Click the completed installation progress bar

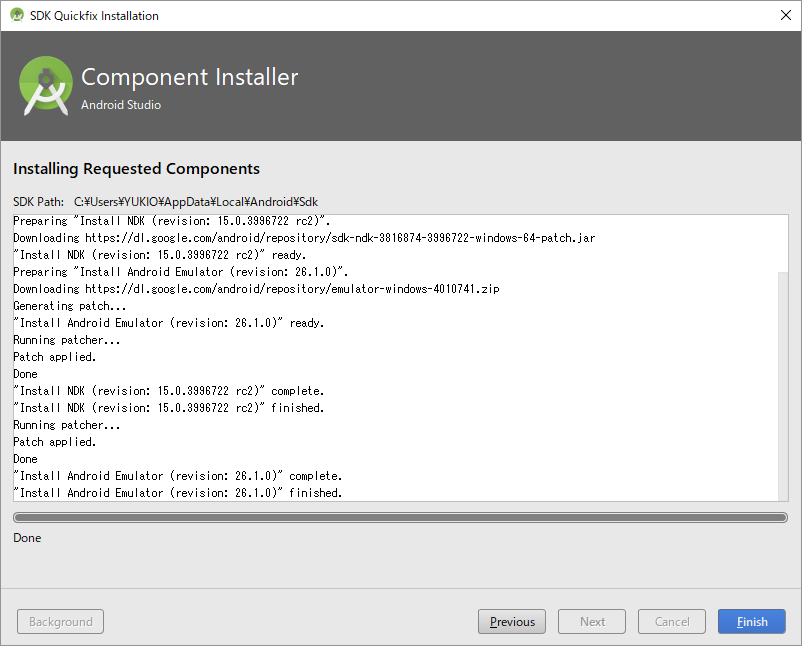pos(400,517)
